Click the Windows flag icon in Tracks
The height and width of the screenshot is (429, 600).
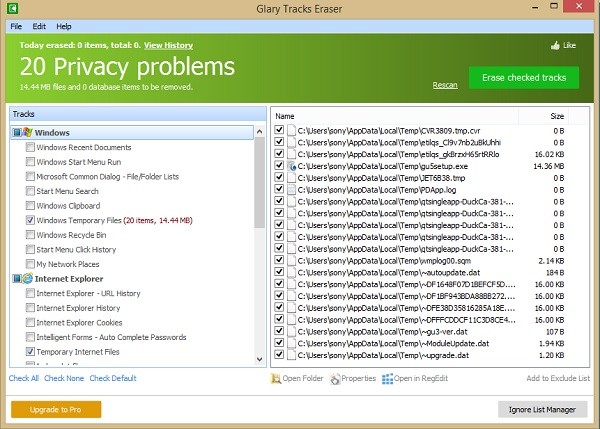(28, 132)
